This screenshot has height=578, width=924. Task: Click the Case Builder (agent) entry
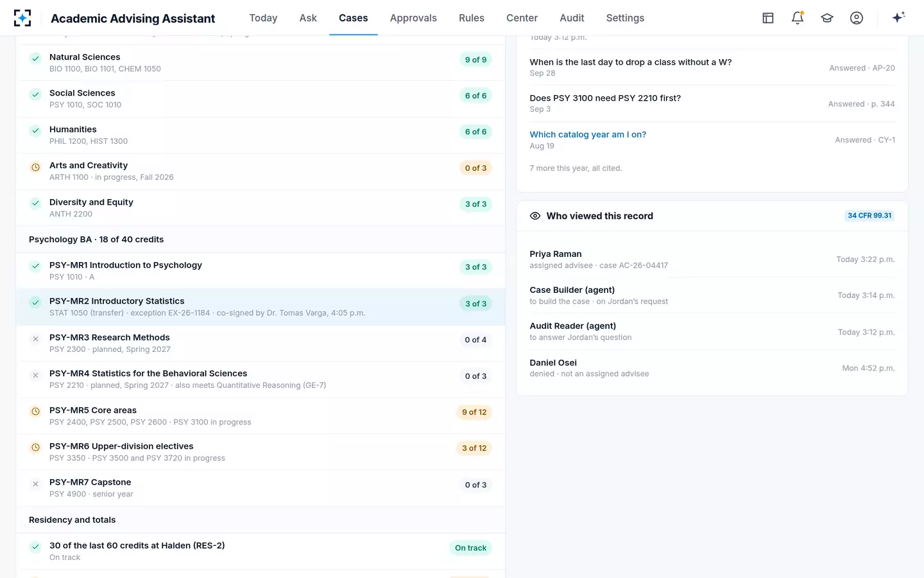click(x=712, y=295)
